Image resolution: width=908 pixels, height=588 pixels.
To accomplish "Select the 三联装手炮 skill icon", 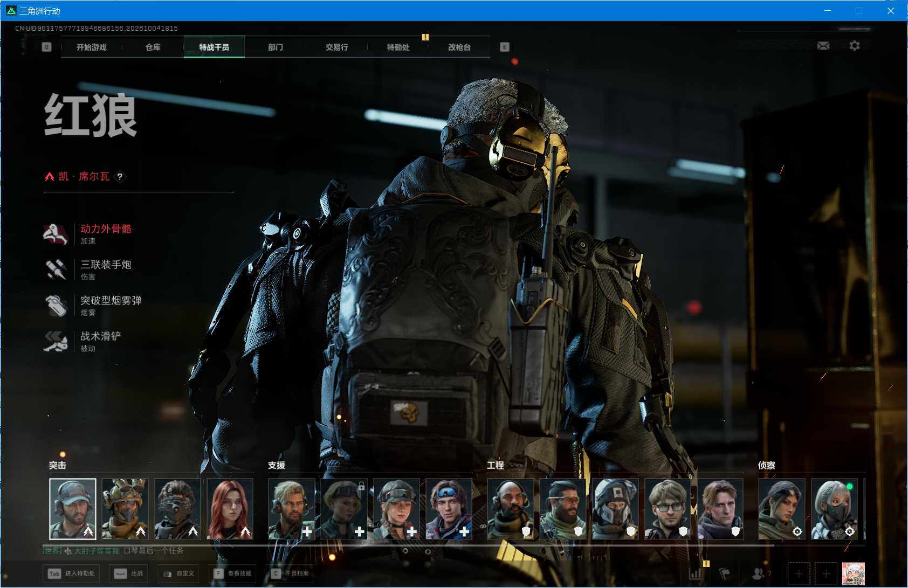I will pyautogui.click(x=56, y=269).
